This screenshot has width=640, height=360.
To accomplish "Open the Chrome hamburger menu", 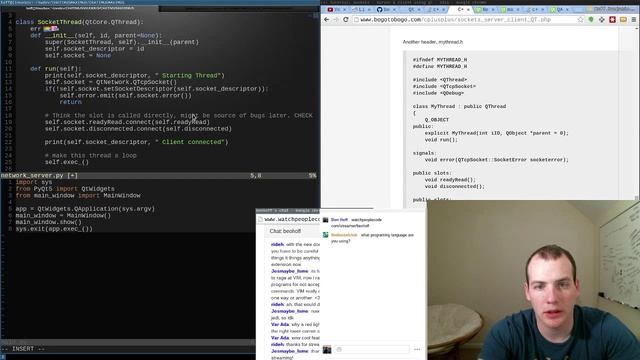I will 633,20.
